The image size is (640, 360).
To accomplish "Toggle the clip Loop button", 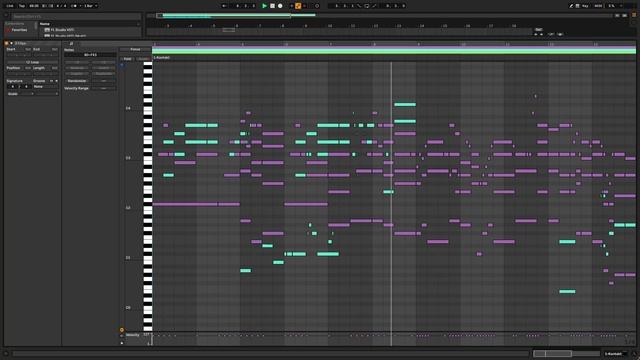I will (x=32, y=62).
